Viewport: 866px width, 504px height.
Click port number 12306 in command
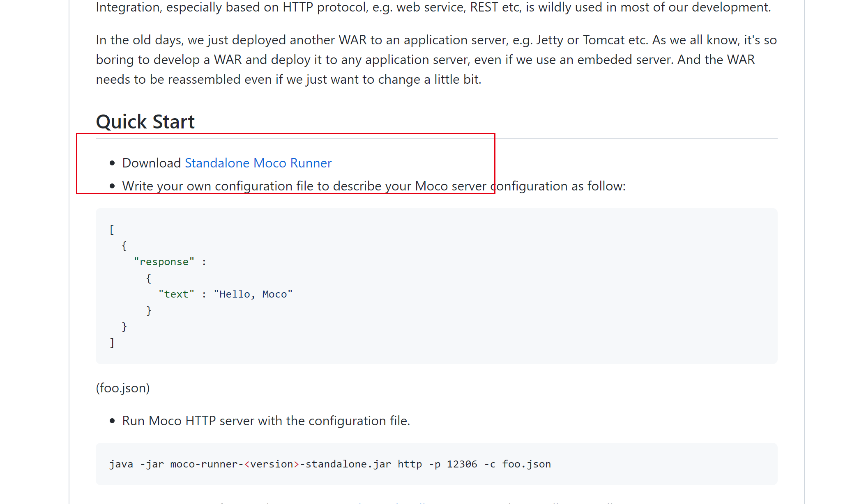[x=462, y=464]
